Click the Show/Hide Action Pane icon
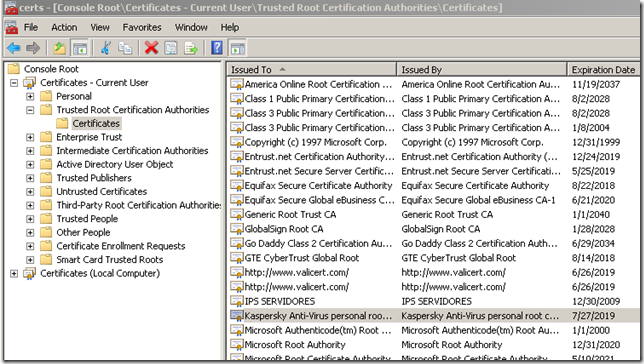644x364 pixels. click(x=237, y=48)
